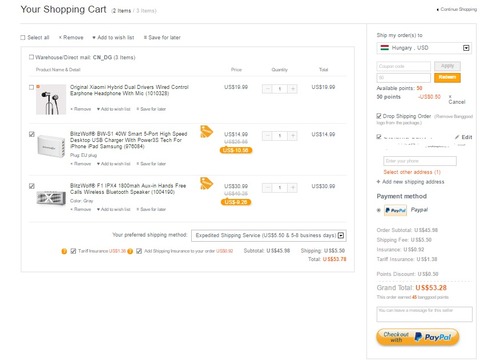Click the Xiaomi earphone quantity field

pos(280,89)
